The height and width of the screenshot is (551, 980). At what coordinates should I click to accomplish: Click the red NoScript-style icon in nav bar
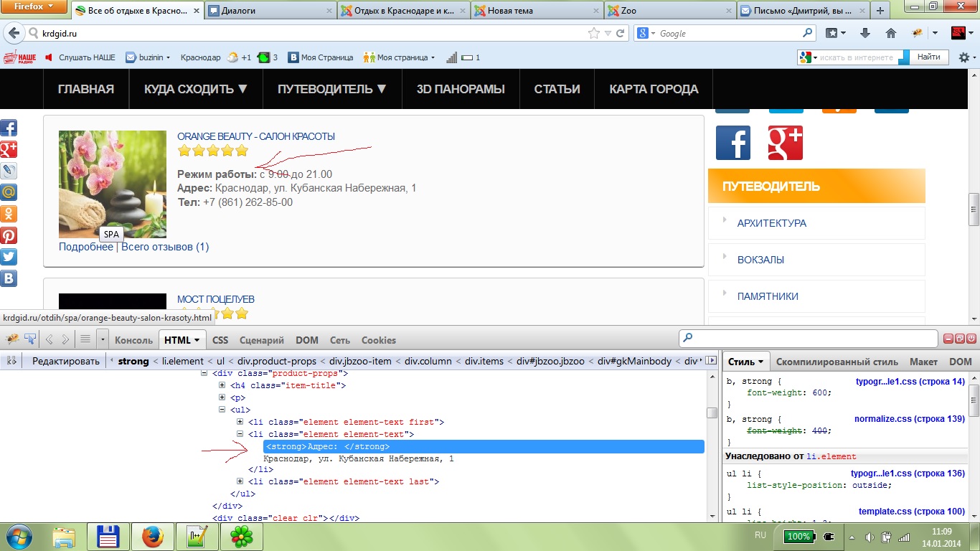coord(958,33)
